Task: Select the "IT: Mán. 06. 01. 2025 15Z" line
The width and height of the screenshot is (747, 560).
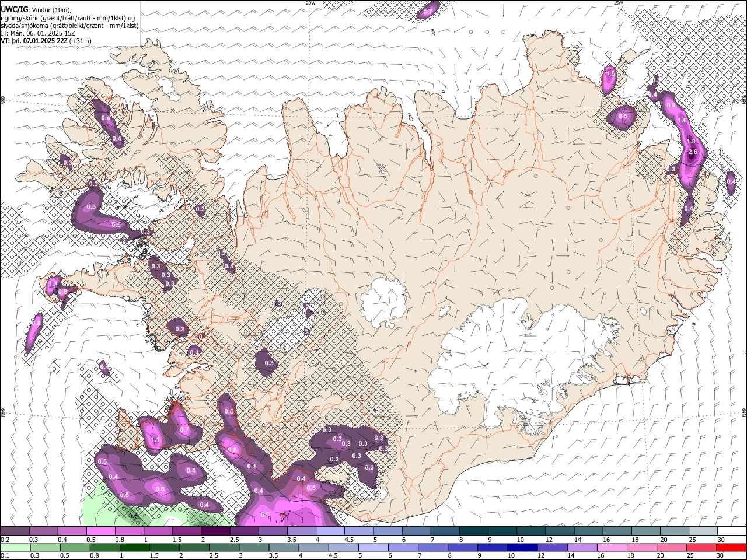Action: [x=38, y=33]
